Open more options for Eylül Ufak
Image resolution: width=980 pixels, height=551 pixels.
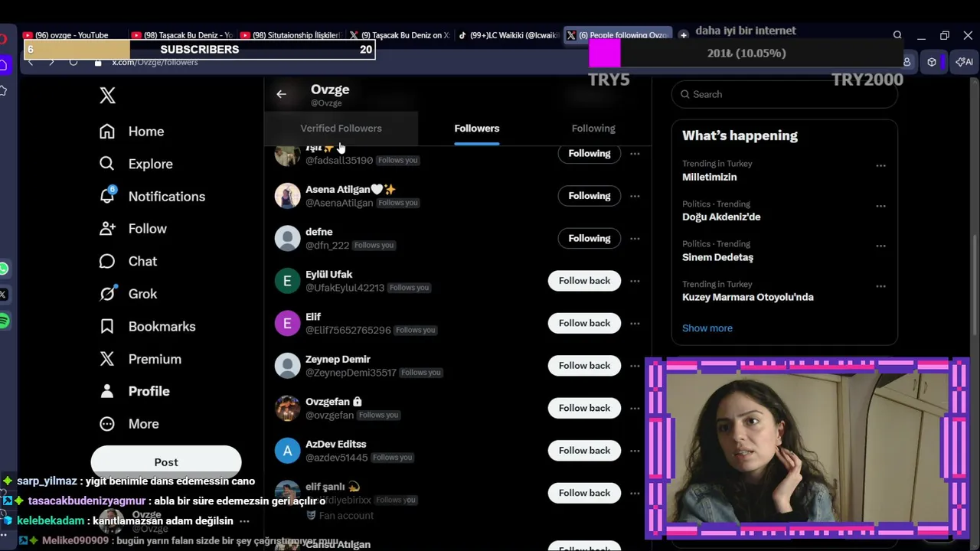point(635,281)
